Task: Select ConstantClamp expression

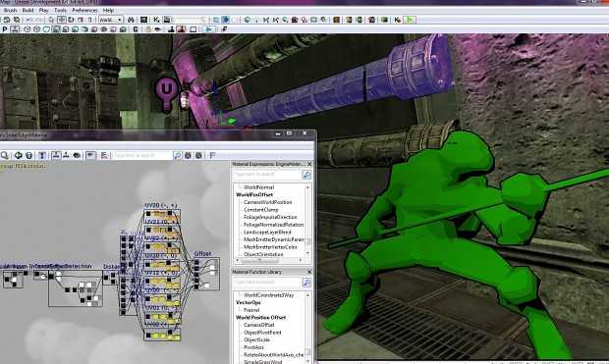Action: (260, 210)
